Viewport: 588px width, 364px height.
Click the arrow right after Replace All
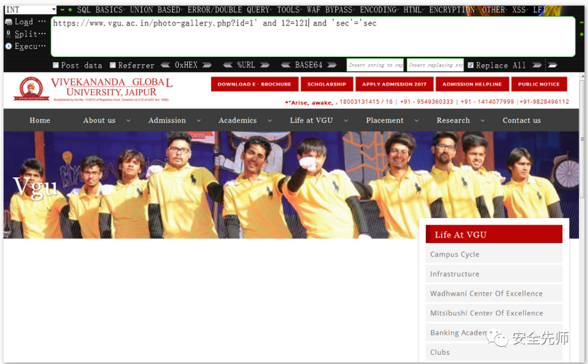point(537,65)
